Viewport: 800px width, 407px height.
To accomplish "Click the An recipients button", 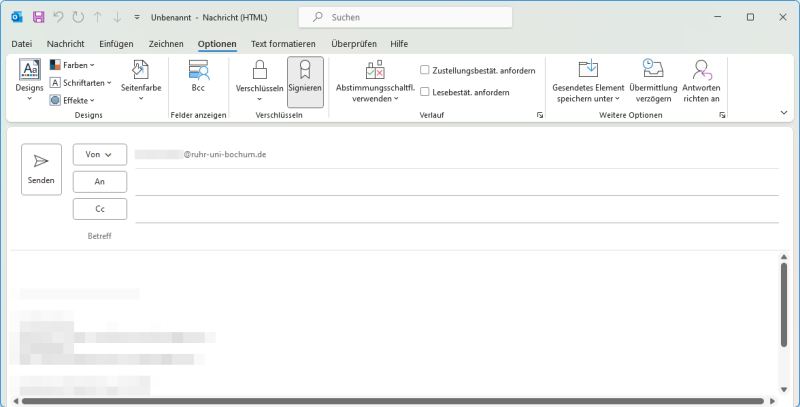I will coord(99,182).
